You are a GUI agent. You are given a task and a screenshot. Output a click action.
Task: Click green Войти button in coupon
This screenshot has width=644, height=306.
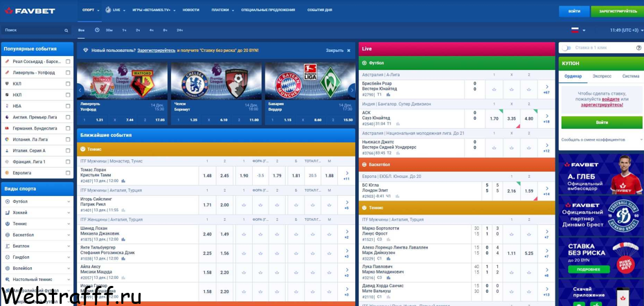click(x=602, y=123)
